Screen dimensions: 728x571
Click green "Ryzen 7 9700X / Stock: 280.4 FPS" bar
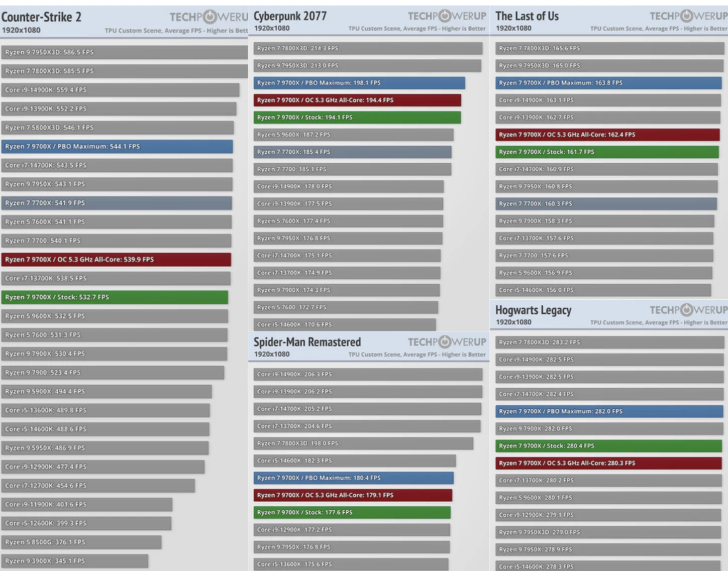609,446
